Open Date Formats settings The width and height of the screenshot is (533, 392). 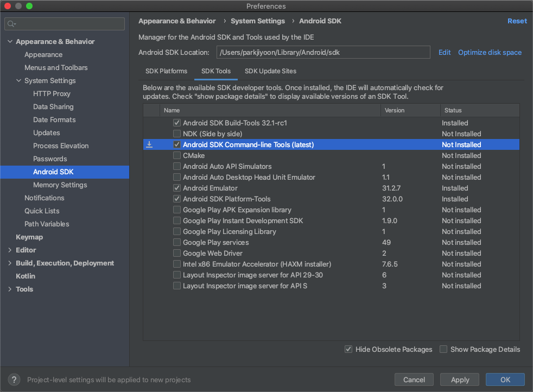pos(54,119)
